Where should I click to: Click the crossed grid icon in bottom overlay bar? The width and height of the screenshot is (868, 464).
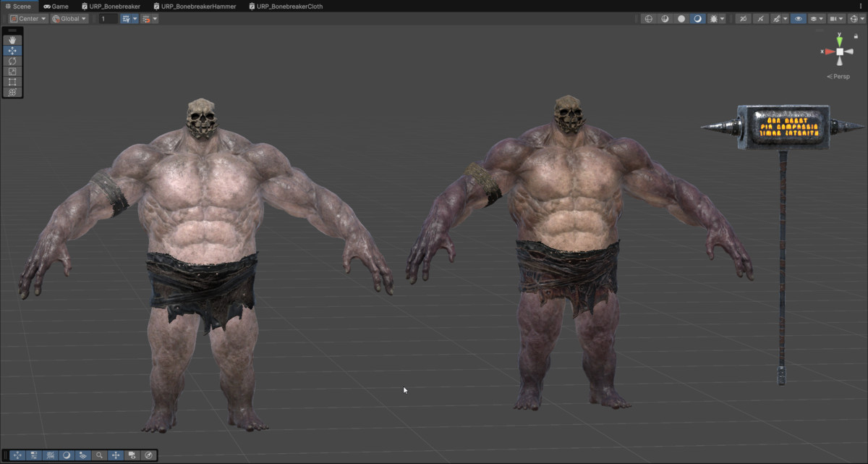(x=51, y=455)
